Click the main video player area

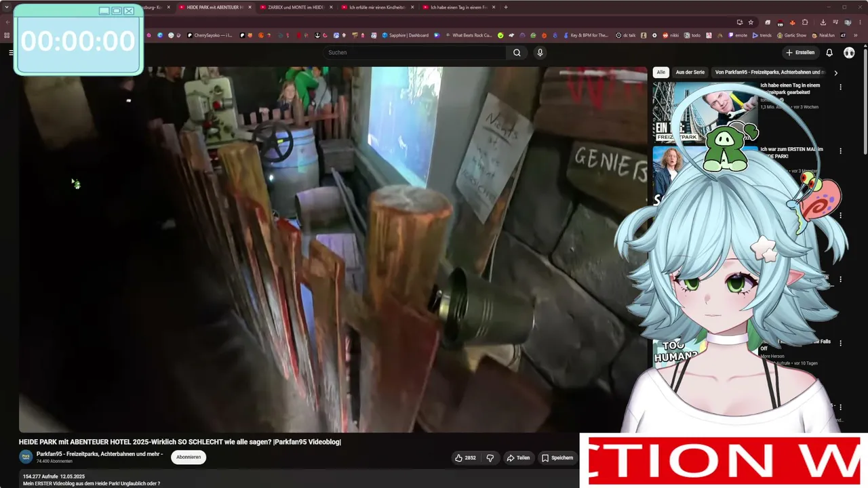[333, 249]
